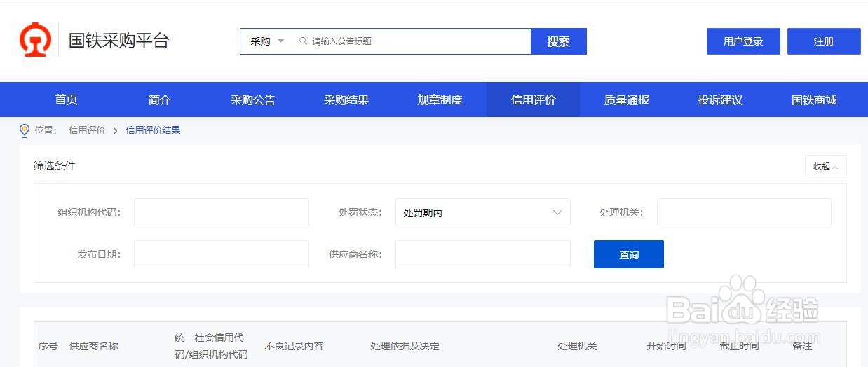
Task: Go to the 投诉建议 tab
Action: pyautogui.click(x=720, y=99)
